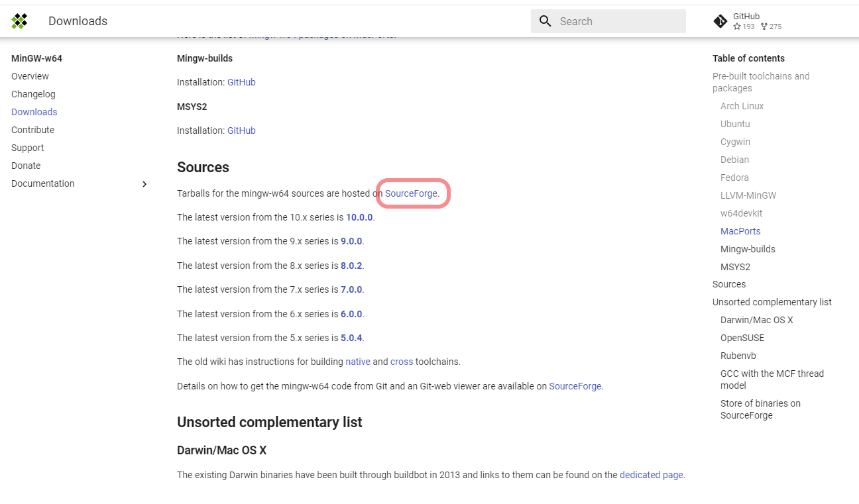This screenshot has width=859, height=504.
Task: Open the dedicated page link
Action: 651,475
